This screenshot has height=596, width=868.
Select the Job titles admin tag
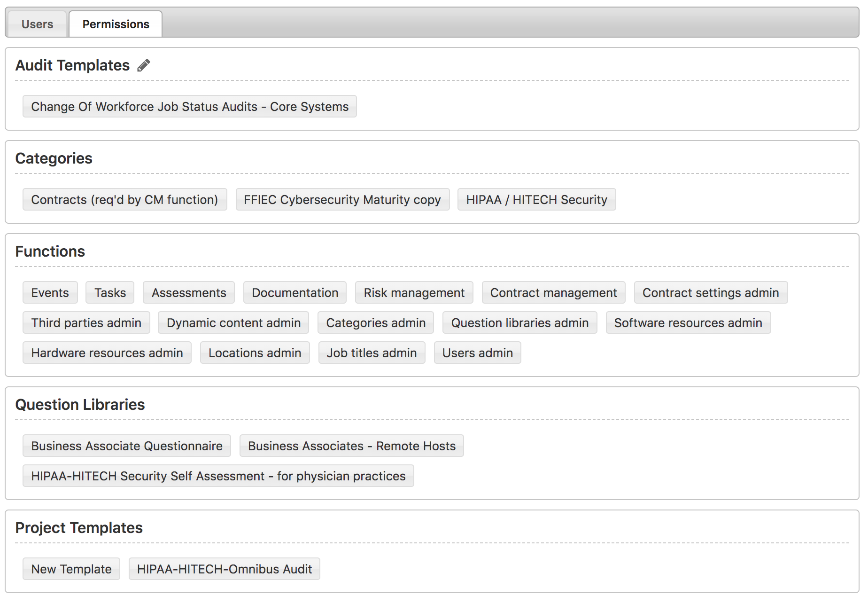pyautogui.click(x=372, y=353)
